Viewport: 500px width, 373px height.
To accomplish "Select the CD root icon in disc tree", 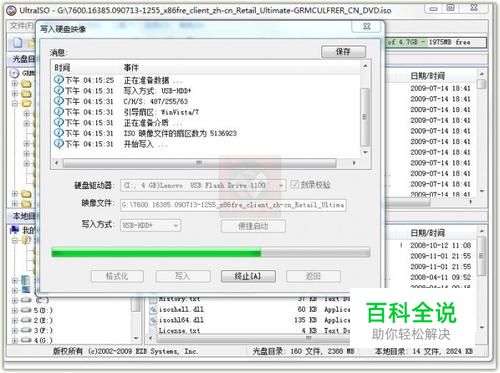I will [14, 73].
